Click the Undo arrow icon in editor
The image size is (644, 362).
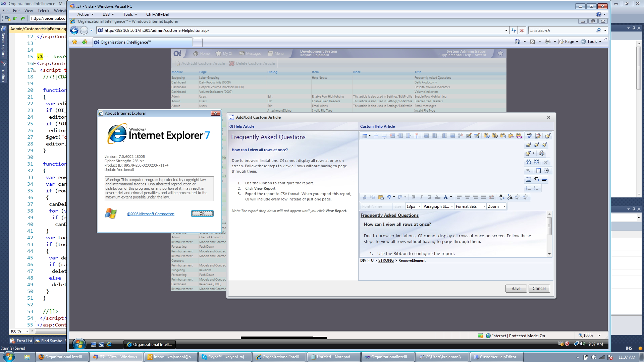[388, 197]
